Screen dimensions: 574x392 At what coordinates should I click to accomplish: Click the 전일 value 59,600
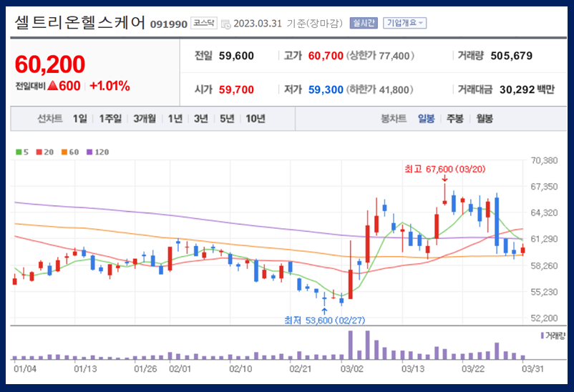pos(236,56)
